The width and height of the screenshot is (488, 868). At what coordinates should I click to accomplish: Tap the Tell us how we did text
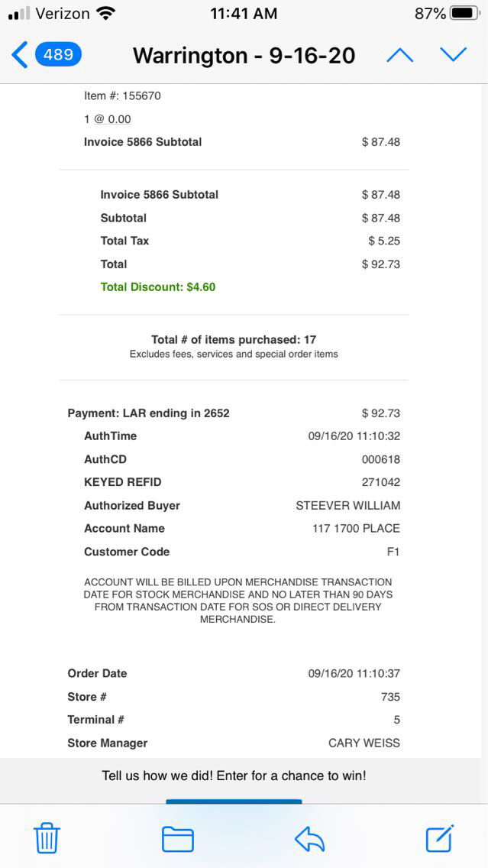click(x=234, y=776)
